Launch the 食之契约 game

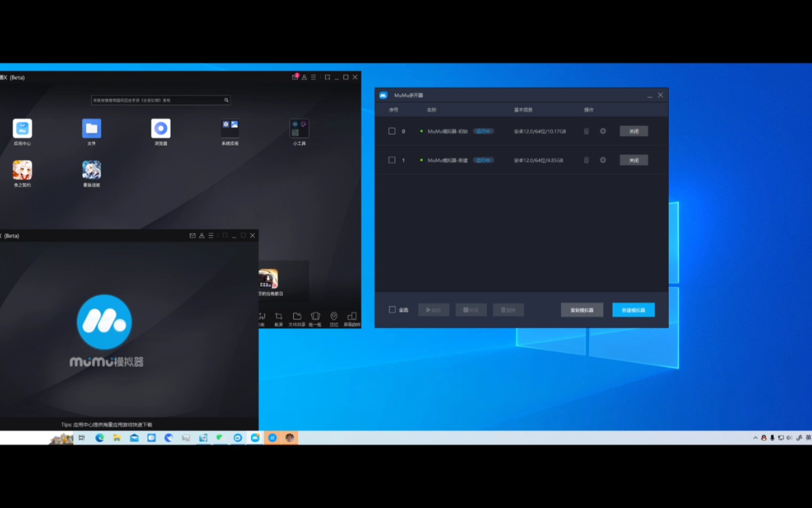pyautogui.click(x=22, y=170)
